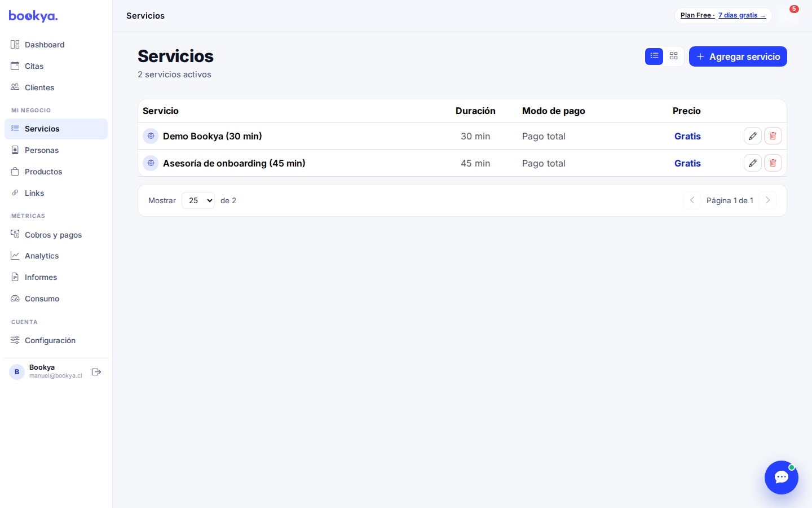Click gear icon of Demo Bookya row
Image resolution: width=812 pixels, height=508 pixels.
click(151, 136)
